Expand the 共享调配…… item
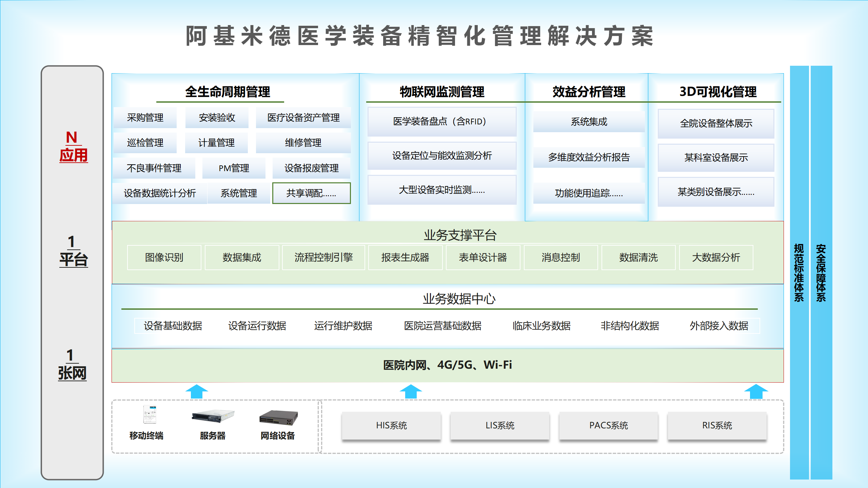The image size is (868, 488). click(x=311, y=193)
